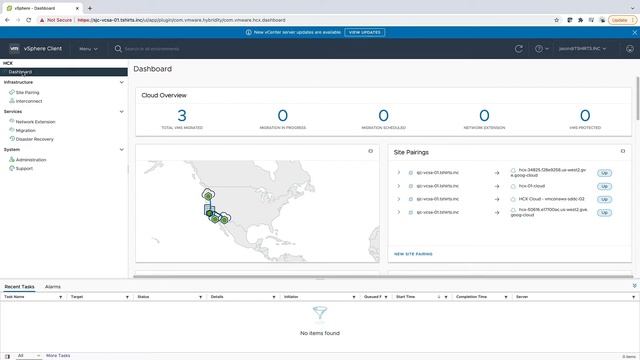Click the browser reload button
This screenshot has height=360, width=640.
click(29, 20)
